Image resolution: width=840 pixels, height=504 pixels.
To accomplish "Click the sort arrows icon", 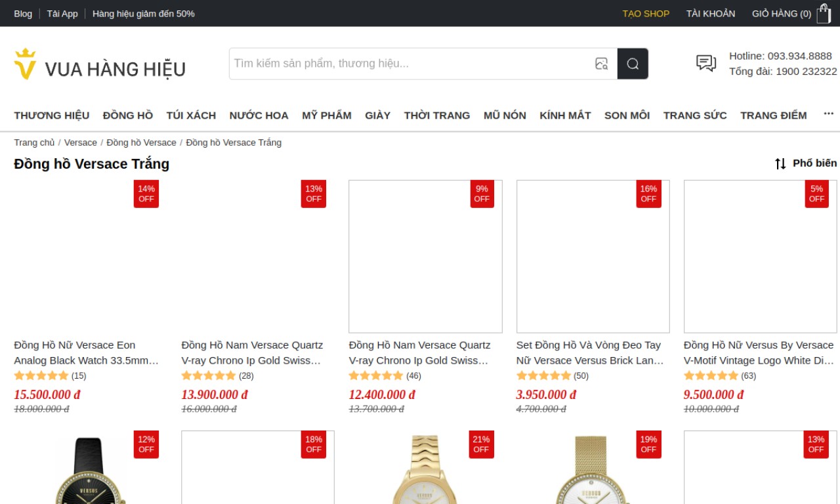I will (780, 163).
